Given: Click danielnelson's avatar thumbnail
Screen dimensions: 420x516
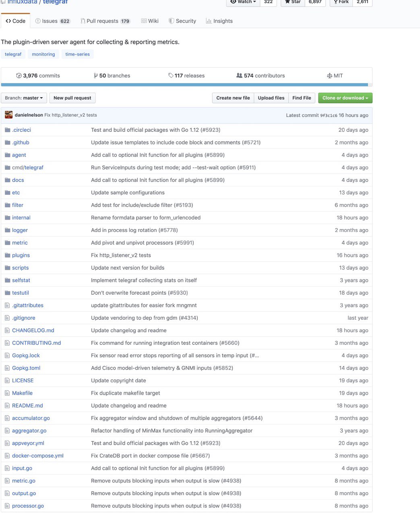Looking at the screenshot, I should (x=8, y=115).
